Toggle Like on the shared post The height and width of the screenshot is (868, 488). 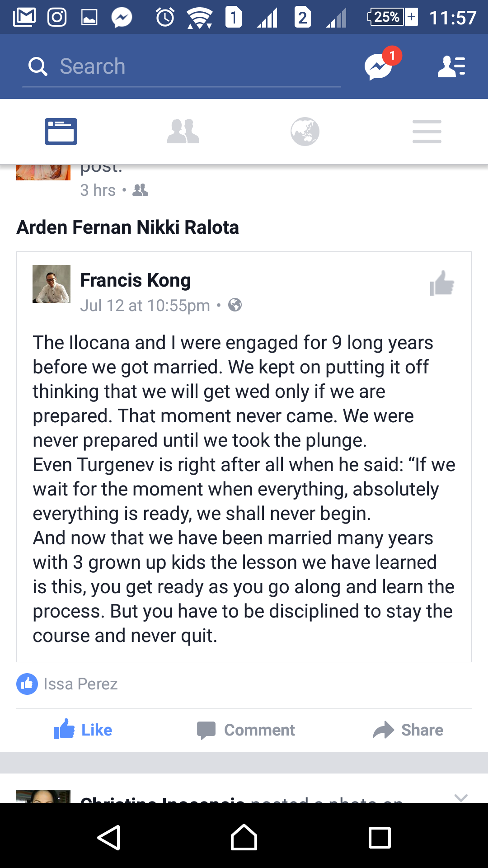tap(83, 730)
